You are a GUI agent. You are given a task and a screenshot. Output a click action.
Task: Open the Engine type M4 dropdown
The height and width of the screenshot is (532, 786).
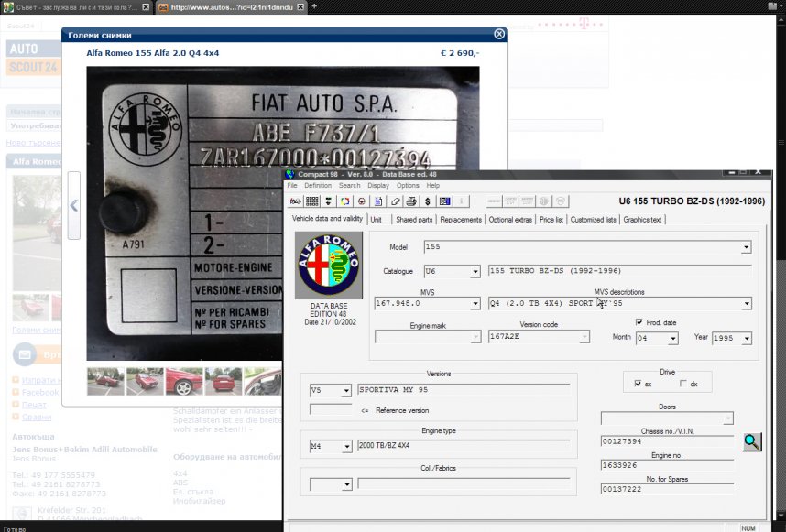tap(345, 447)
